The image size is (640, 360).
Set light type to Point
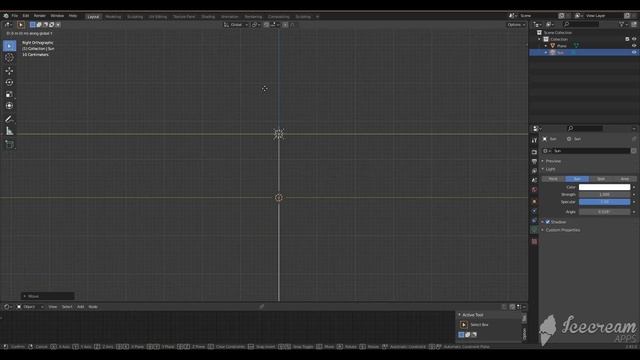(x=553, y=179)
